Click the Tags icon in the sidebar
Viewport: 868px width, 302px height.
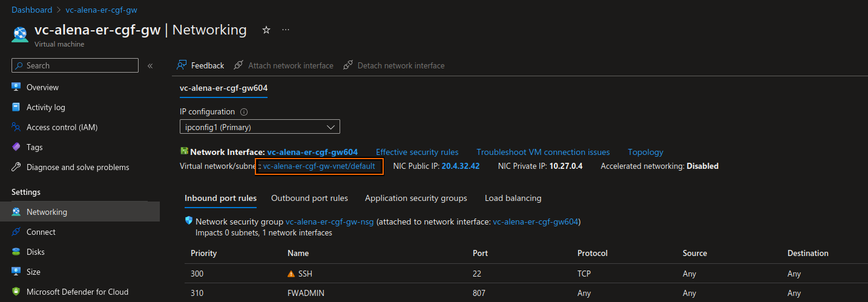(x=16, y=147)
